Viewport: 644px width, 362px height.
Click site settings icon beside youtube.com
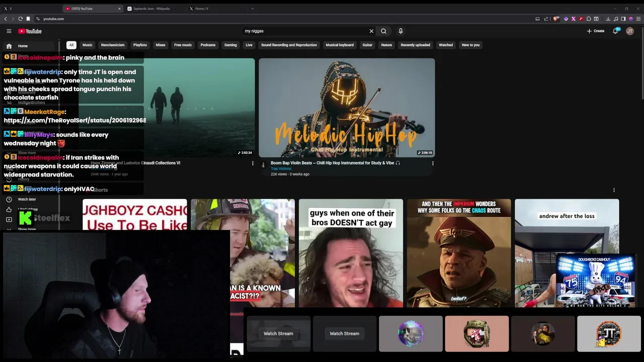pyautogui.click(x=38, y=19)
